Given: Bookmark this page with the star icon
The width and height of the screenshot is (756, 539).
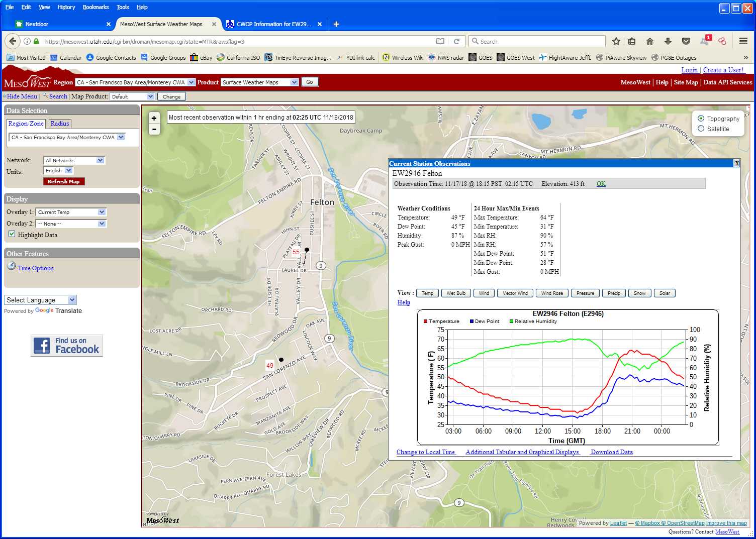Looking at the screenshot, I should [x=616, y=41].
